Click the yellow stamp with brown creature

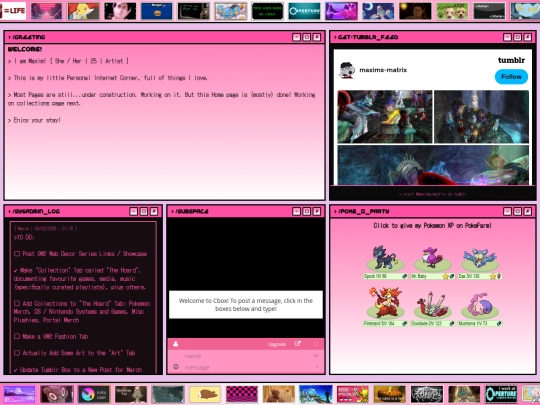pyautogui.click(x=205, y=394)
